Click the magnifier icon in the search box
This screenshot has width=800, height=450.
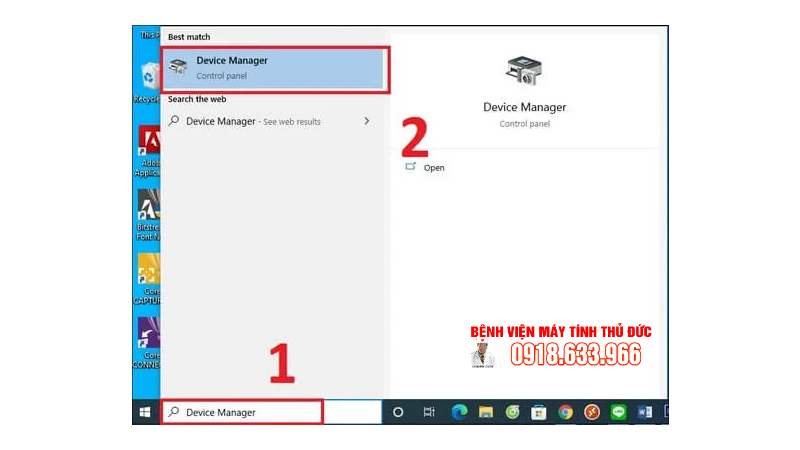[174, 411]
